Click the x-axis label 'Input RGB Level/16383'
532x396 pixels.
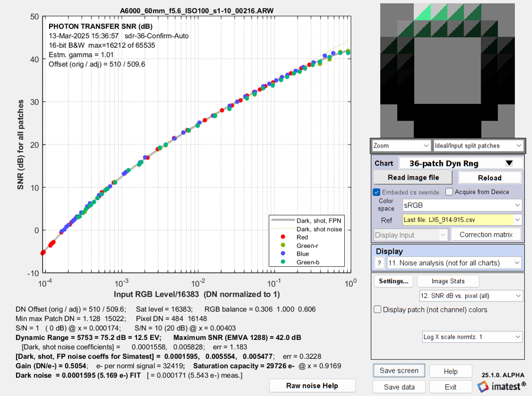(156, 294)
